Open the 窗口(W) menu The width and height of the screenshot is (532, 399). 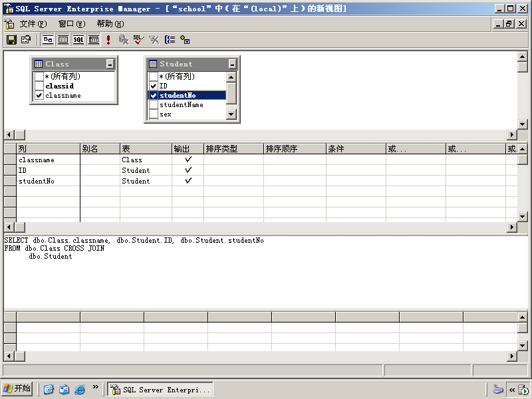click(x=72, y=24)
